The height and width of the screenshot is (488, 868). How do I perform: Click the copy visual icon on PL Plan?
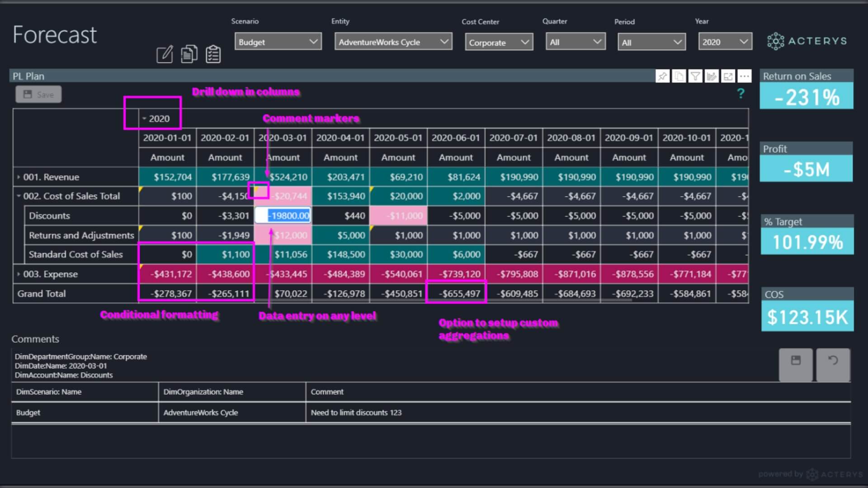click(679, 76)
